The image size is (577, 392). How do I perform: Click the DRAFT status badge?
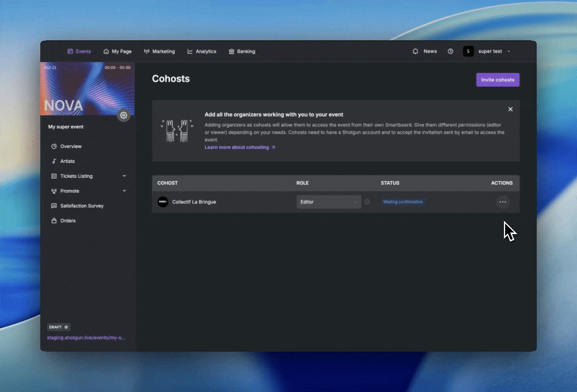pyautogui.click(x=58, y=327)
